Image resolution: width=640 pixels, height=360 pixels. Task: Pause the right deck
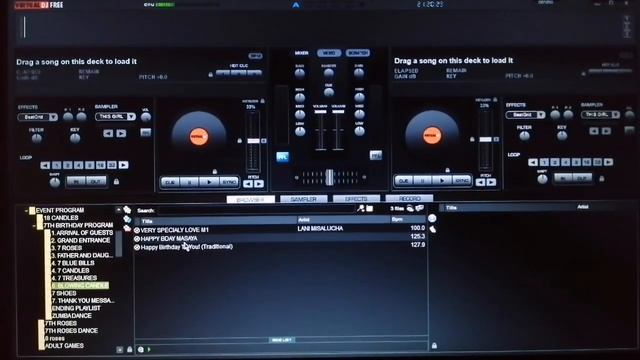click(423, 180)
